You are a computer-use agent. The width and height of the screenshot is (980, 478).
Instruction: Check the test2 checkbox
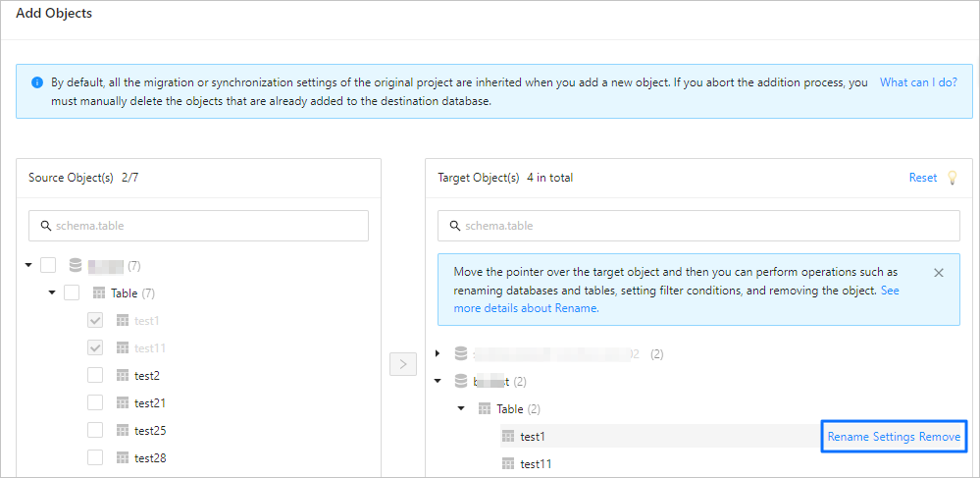tap(95, 375)
